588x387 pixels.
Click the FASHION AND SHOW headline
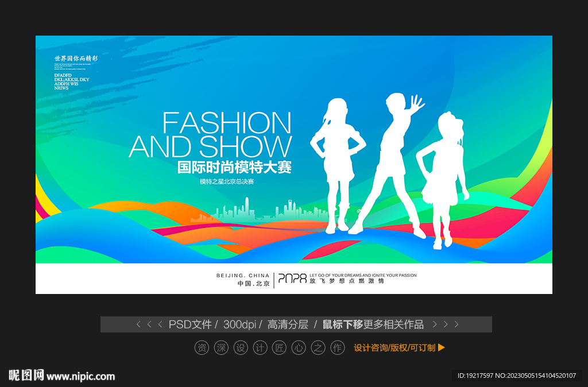210,134
